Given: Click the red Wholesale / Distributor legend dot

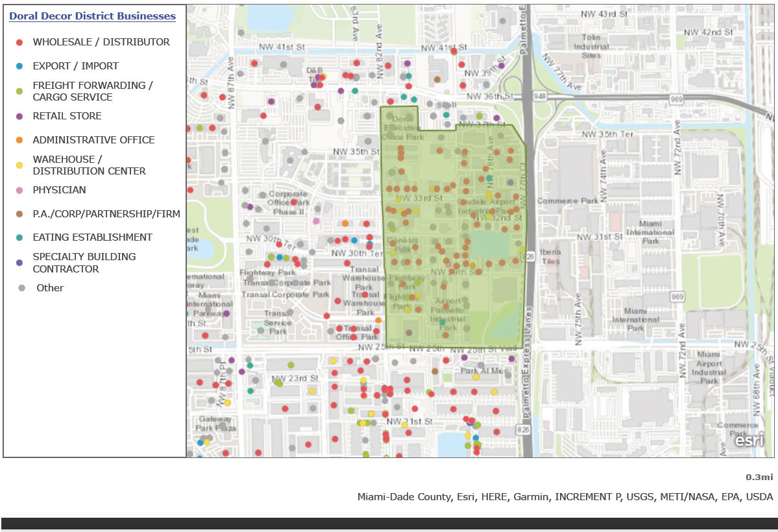Looking at the screenshot, I should pyautogui.click(x=19, y=42).
